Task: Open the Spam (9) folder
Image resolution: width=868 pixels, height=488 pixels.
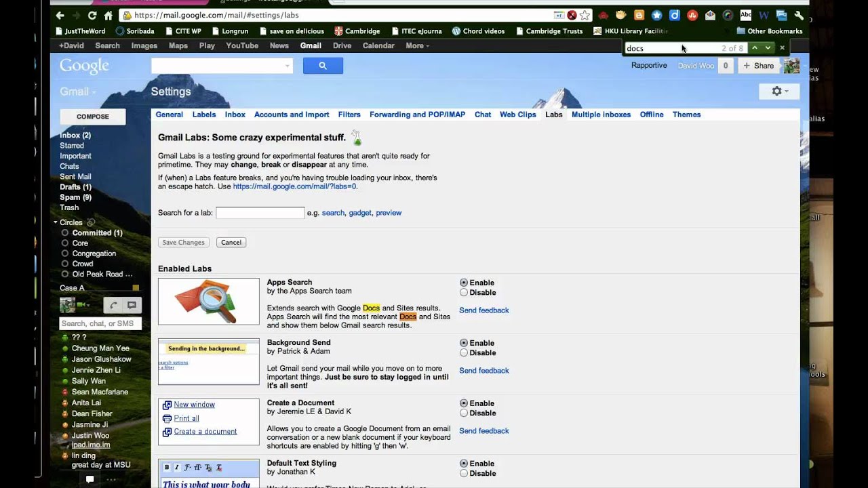Action: (x=75, y=197)
